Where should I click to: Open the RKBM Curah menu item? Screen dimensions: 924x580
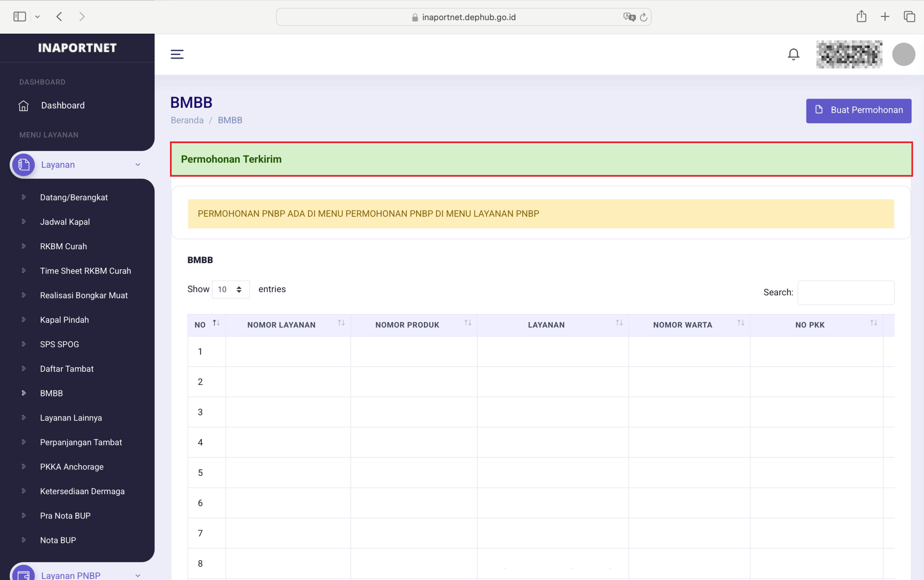pyautogui.click(x=63, y=246)
